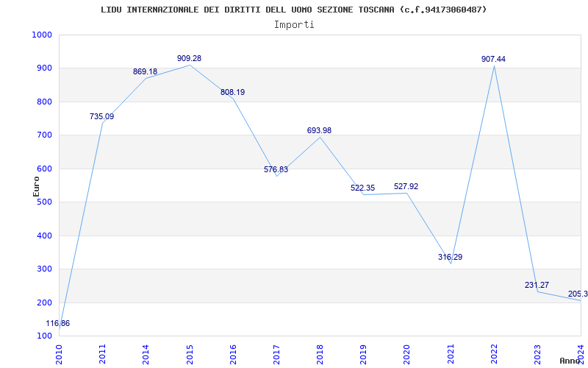Click the peak value 909.28
The height and width of the screenshot is (368, 588).
189,58
